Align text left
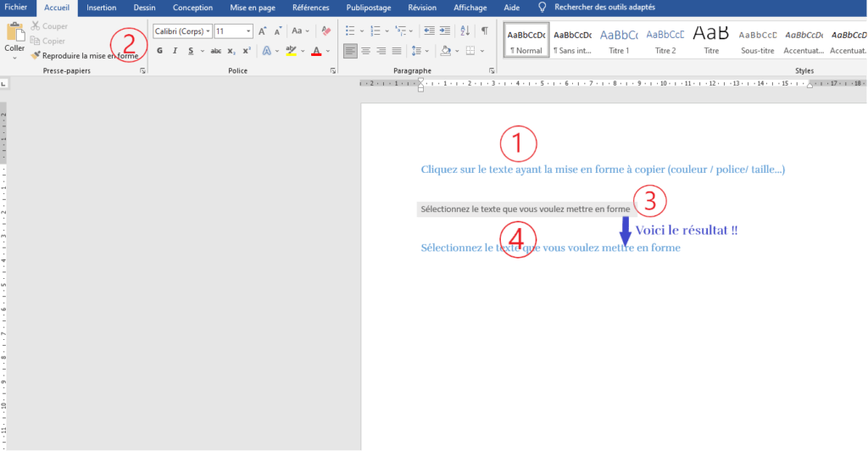868x451 pixels. click(x=350, y=51)
